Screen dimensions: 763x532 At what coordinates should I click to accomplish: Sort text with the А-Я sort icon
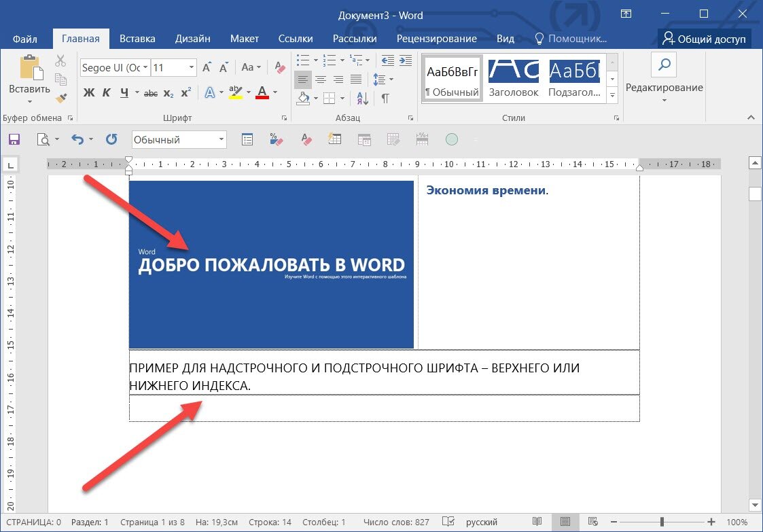(363, 99)
